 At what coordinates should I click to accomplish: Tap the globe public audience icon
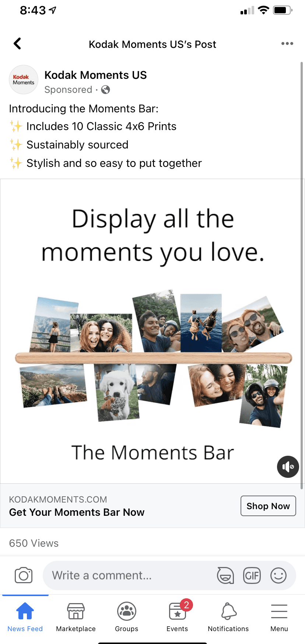tap(105, 90)
